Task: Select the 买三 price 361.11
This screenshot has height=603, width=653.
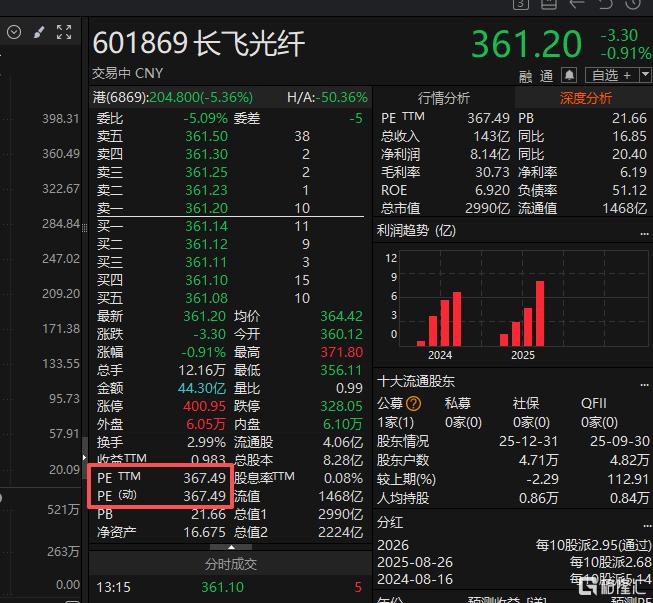Action: [x=207, y=262]
